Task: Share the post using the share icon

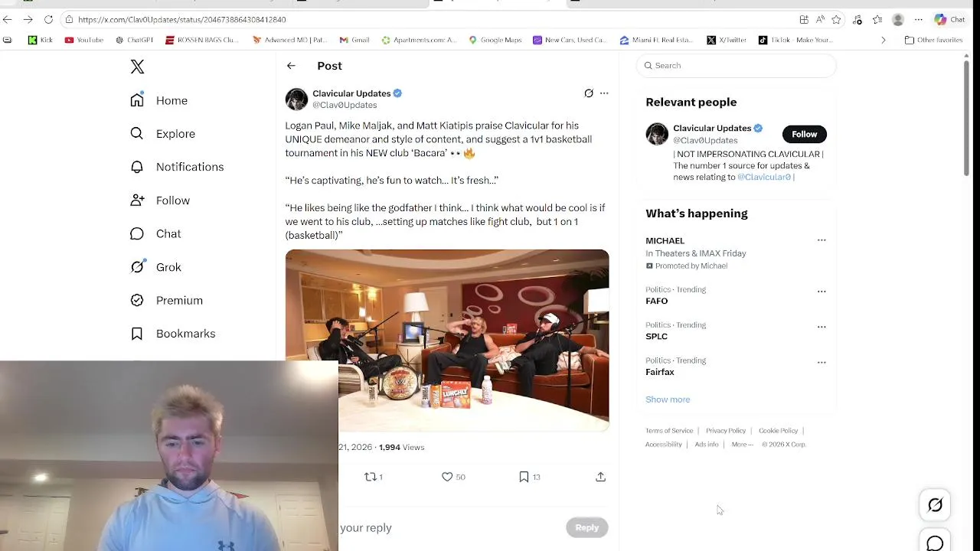Action: [601, 477]
